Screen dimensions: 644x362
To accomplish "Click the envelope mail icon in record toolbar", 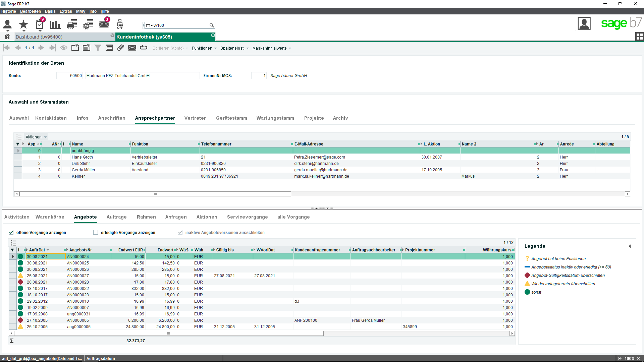I will 132,48.
